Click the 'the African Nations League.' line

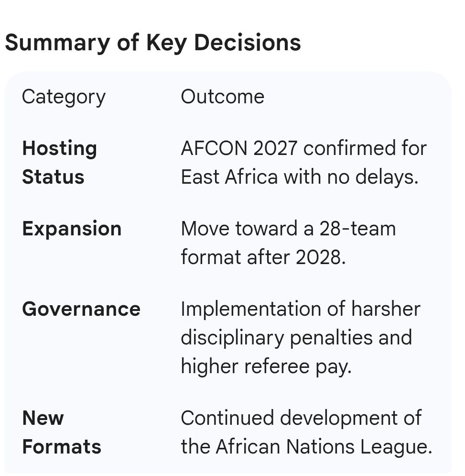[306, 447]
